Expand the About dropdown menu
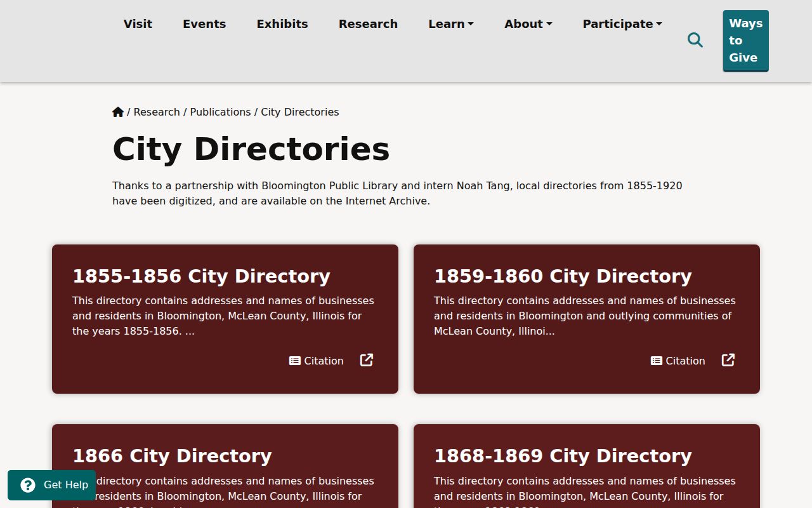The width and height of the screenshot is (812, 508). click(528, 24)
